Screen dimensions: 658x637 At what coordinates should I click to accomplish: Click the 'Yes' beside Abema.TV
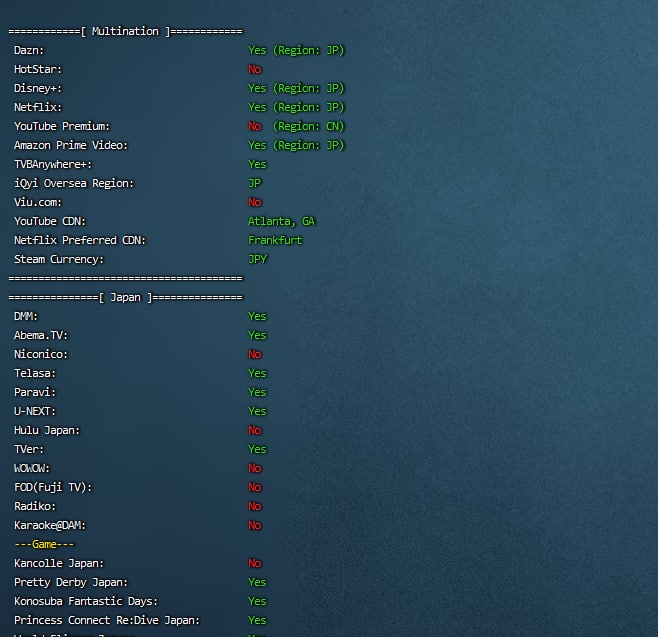tap(257, 335)
